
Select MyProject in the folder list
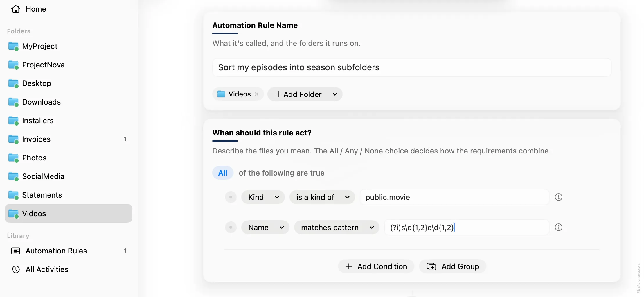click(69, 46)
